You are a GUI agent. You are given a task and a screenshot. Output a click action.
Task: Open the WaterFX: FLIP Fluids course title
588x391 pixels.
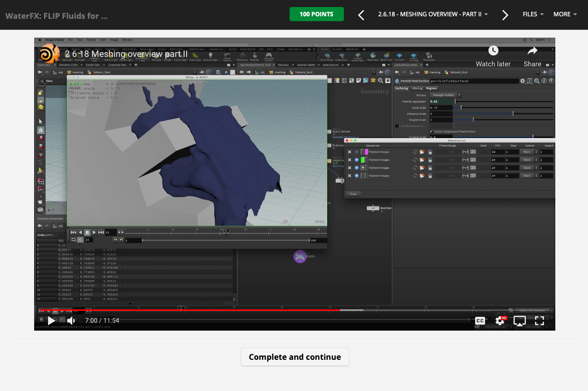pos(56,16)
